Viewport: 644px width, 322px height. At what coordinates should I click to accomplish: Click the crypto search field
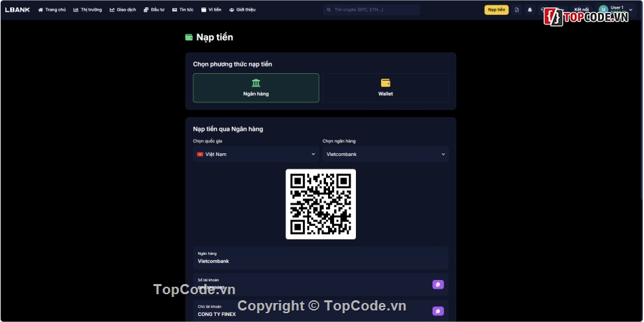[x=371, y=10]
